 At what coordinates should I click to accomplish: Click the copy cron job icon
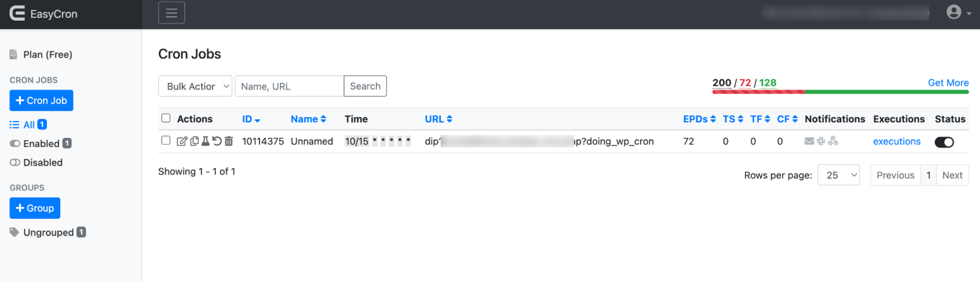coord(194,141)
